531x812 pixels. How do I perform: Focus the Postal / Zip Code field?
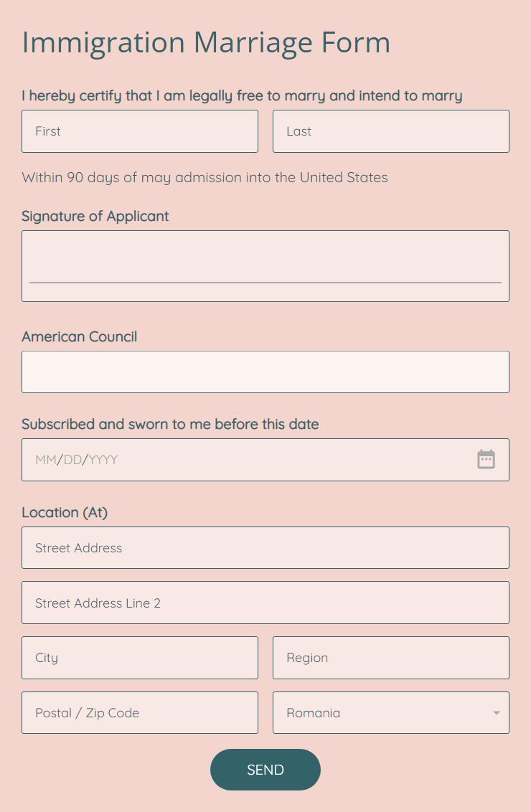(x=140, y=713)
